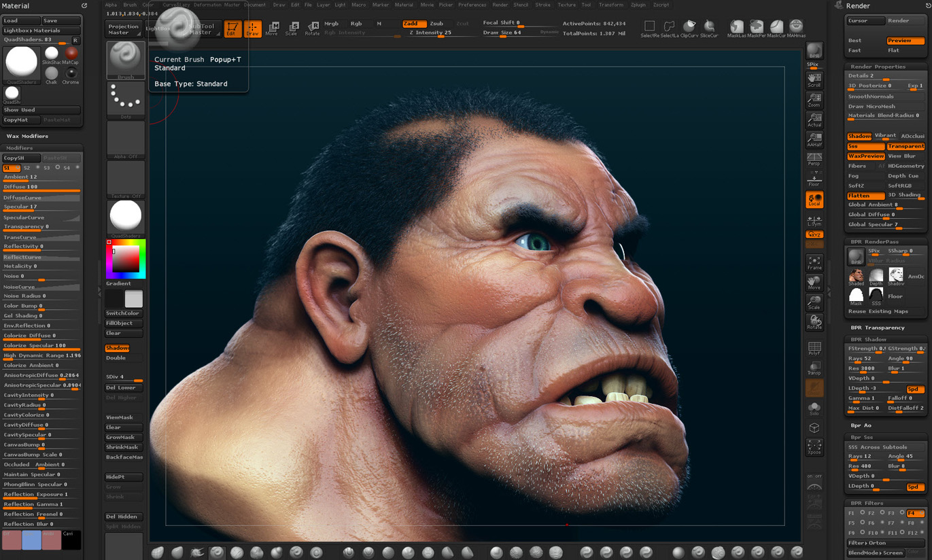Select the MatCap red material sphere

tap(71, 54)
